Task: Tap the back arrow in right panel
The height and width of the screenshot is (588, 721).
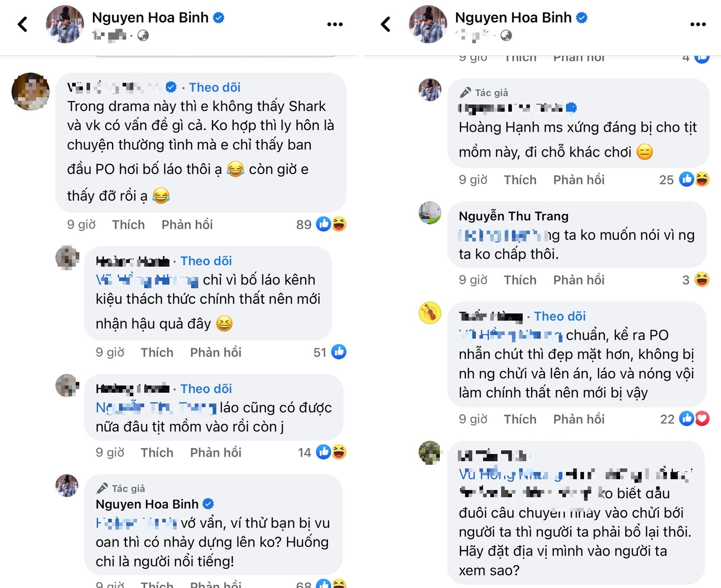Action: 386,24
